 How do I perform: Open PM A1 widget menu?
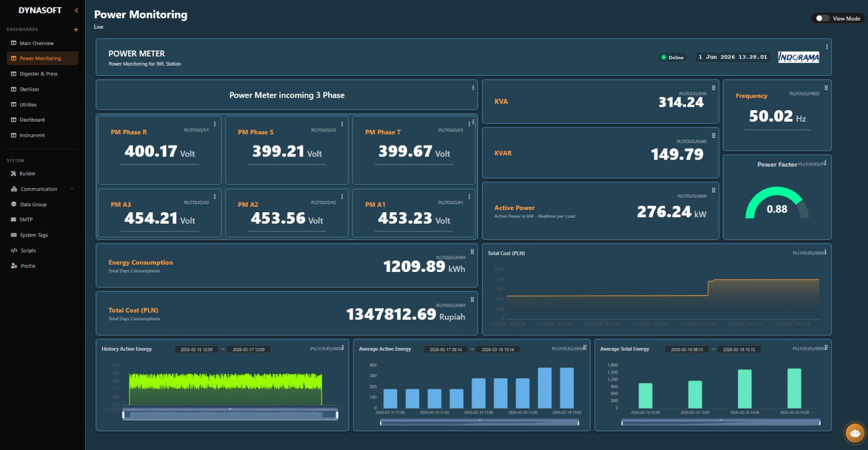pos(469,197)
